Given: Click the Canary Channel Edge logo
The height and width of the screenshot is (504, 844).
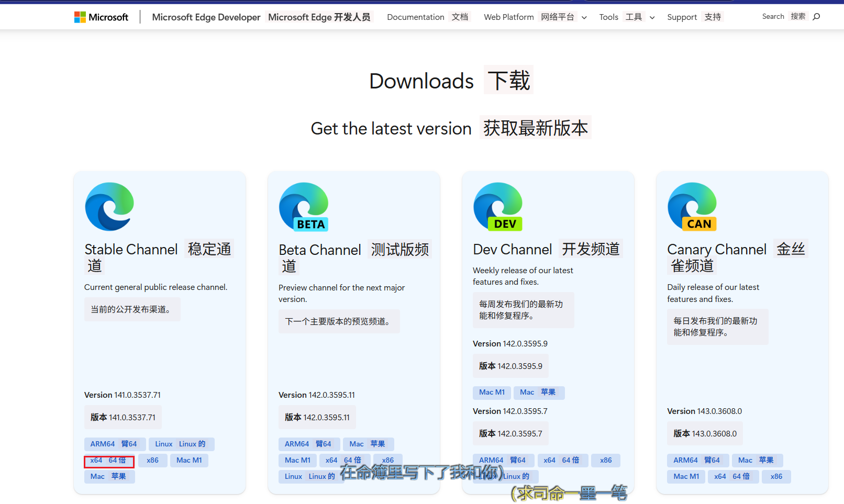Looking at the screenshot, I should 692,207.
